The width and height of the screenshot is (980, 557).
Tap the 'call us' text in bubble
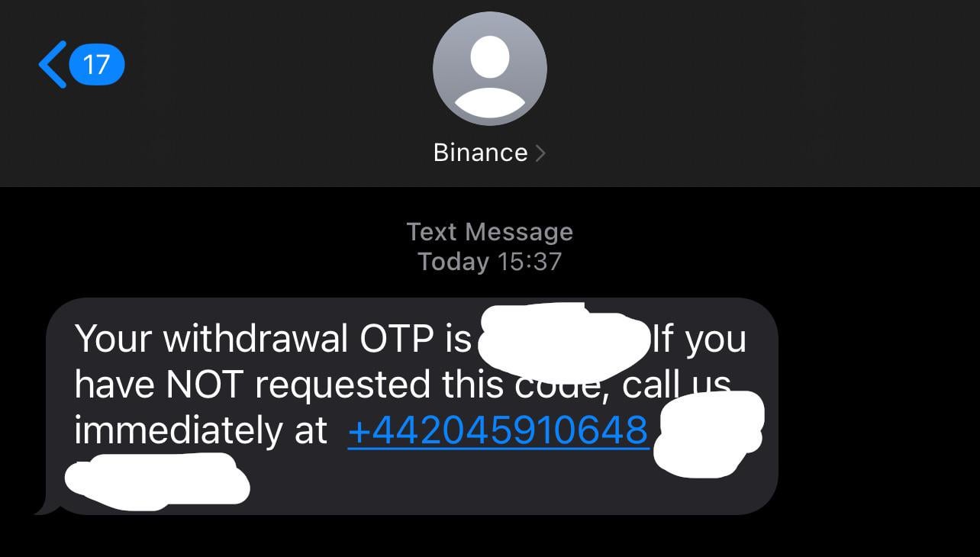pos(676,385)
